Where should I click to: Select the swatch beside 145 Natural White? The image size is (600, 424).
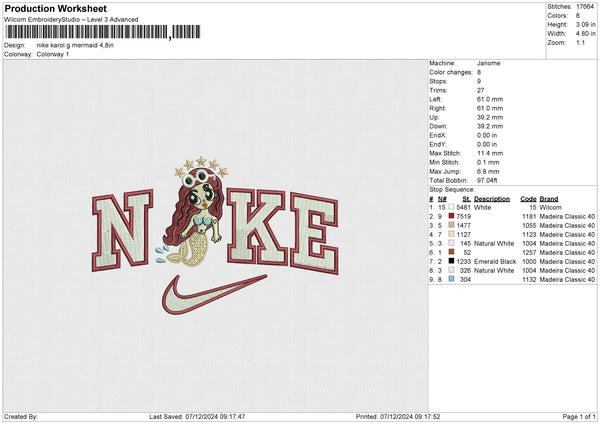coord(451,243)
